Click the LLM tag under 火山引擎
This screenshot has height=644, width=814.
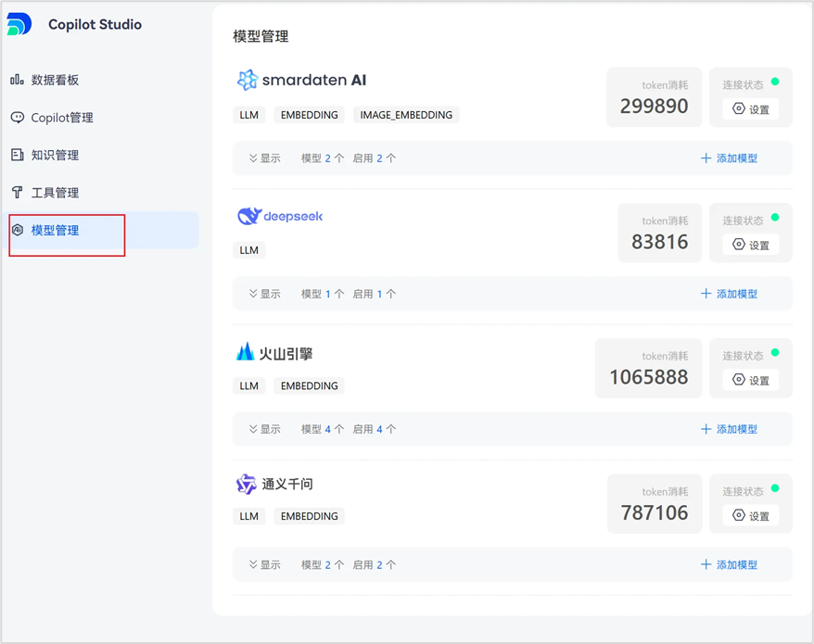(x=249, y=385)
